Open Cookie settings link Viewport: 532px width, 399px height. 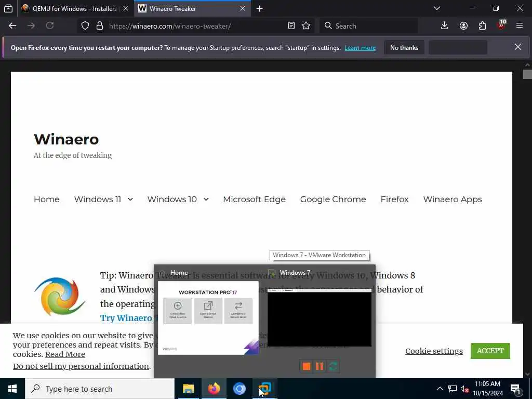(434, 351)
